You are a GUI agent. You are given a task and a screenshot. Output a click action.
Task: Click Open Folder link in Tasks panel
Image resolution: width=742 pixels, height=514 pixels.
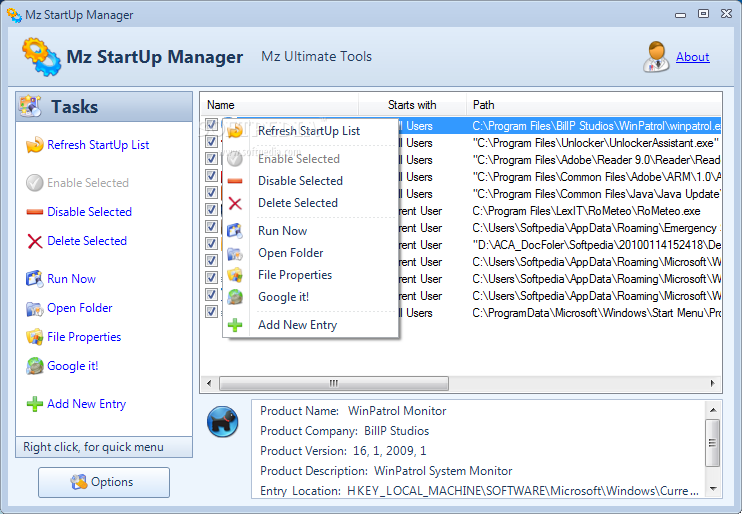click(80, 308)
